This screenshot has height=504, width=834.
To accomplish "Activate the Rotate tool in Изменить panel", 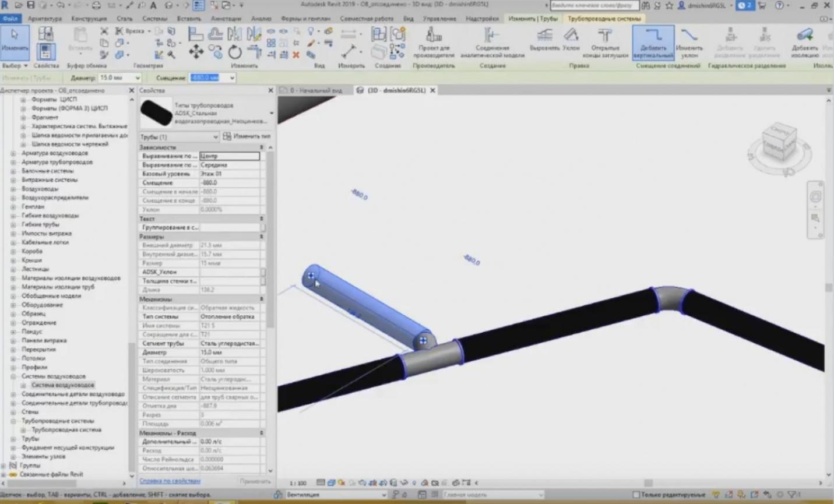I will tap(235, 52).
